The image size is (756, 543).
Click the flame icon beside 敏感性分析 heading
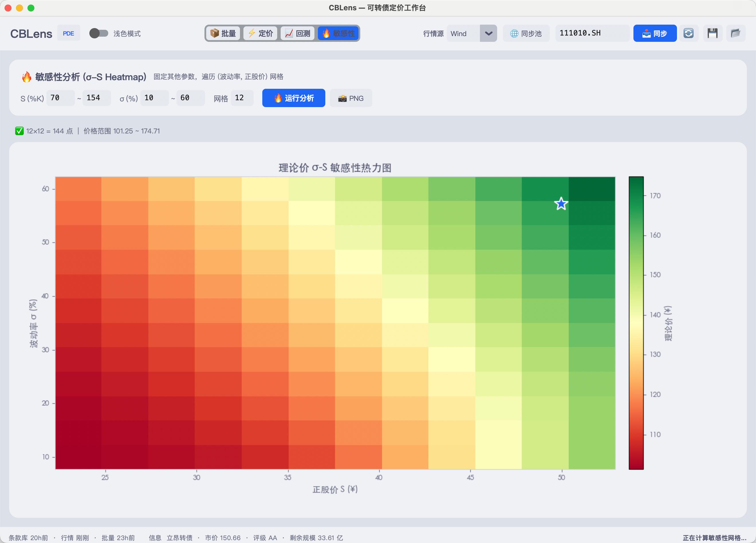click(x=26, y=77)
